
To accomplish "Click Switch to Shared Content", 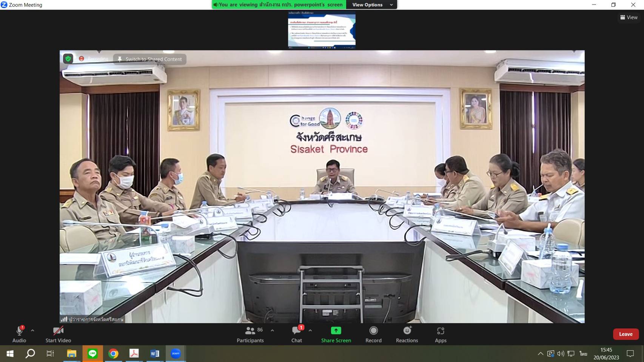I will coord(150,59).
